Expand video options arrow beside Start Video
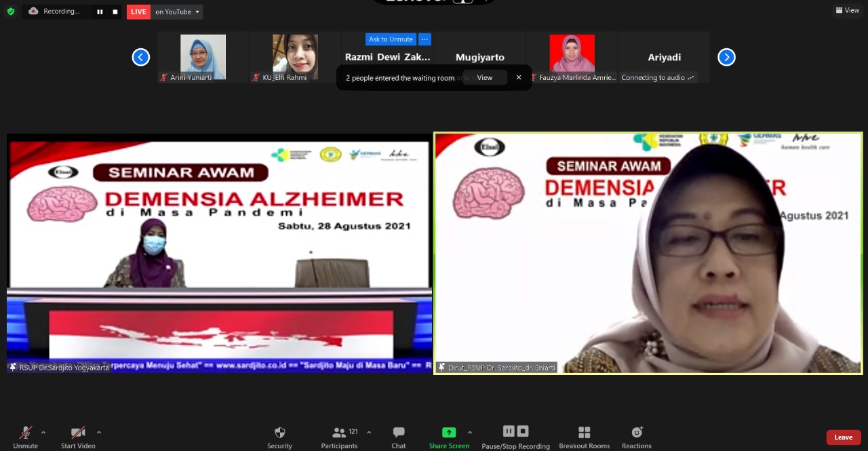868x451 pixels. click(x=99, y=432)
